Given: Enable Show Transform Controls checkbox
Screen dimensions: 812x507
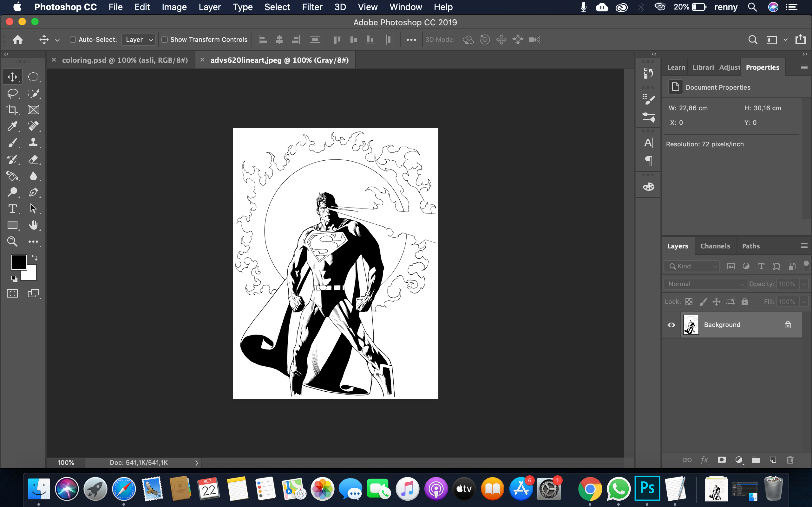Looking at the screenshot, I should pos(164,40).
